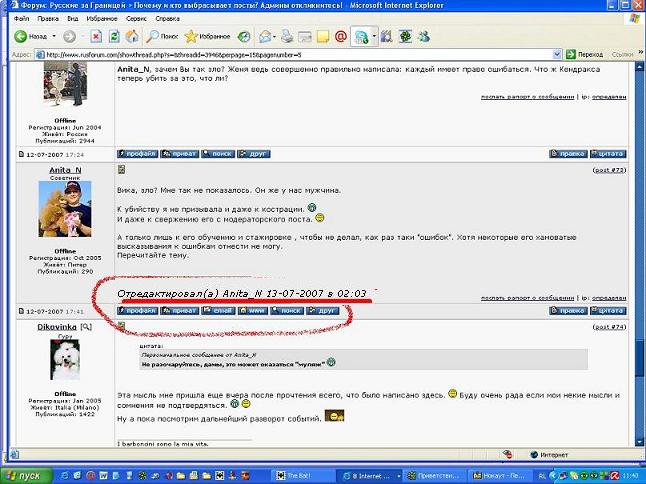The image size is (646, 484).
Task: Click the пуск Start button on taskbar
Action: (24, 475)
